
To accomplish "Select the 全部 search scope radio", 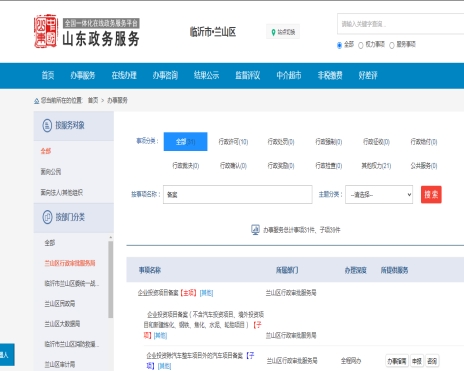I will (x=340, y=45).
